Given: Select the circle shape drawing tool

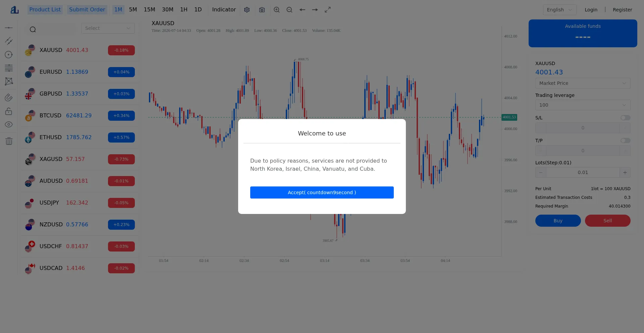Looking at the screenshot, I should [9, 55].
